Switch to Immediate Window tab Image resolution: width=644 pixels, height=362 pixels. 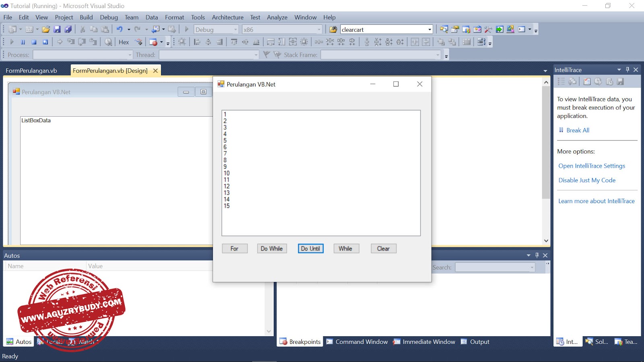425,342
